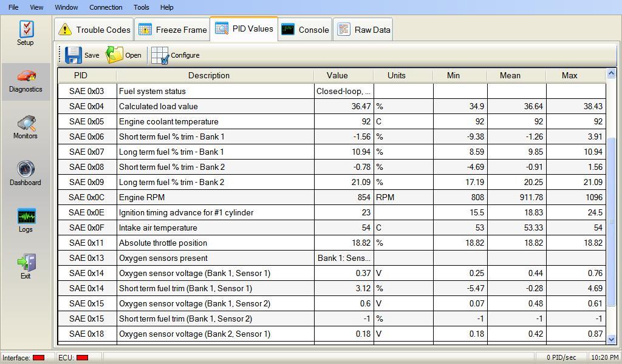
Task: Click the Exit door icon
Action: click(26, 263)
